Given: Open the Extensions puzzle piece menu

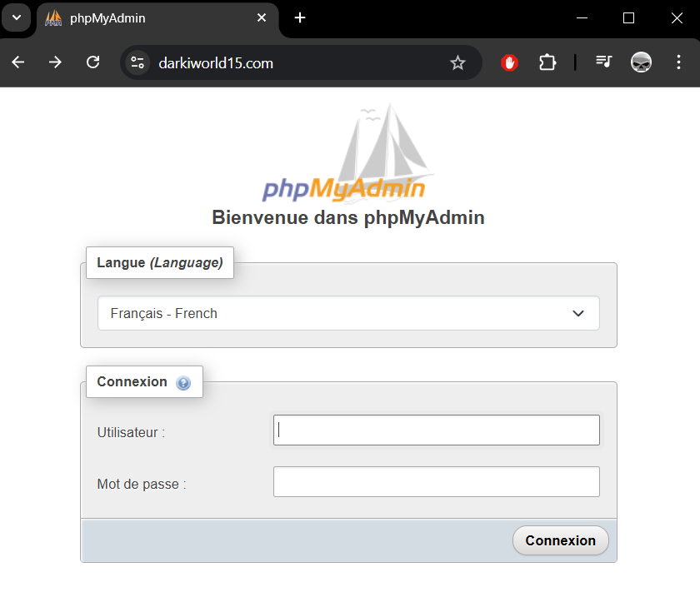Looking at the screenshot, I should pos(547,62).
